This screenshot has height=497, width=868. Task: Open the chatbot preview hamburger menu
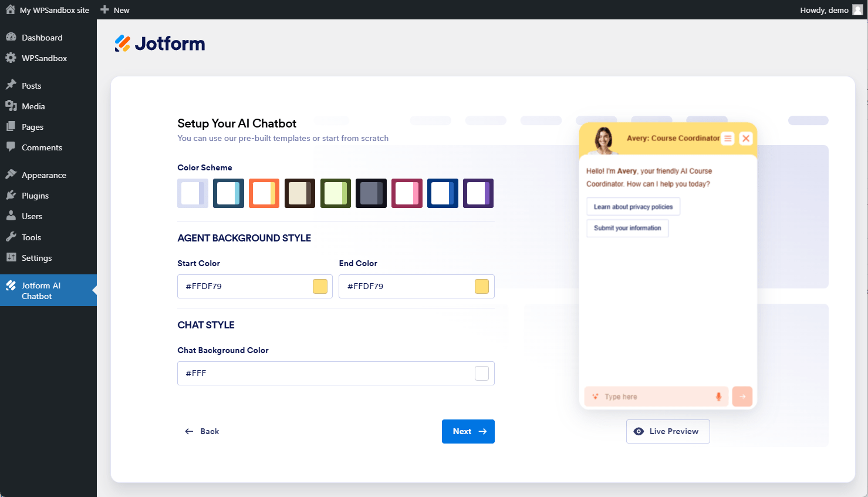pyautogui.click(x=728, y=139)
